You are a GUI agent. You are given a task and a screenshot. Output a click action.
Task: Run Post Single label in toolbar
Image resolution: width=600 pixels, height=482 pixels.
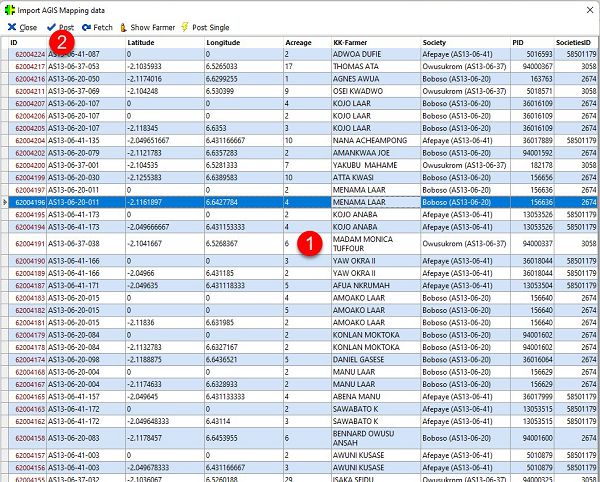[210, 27]
